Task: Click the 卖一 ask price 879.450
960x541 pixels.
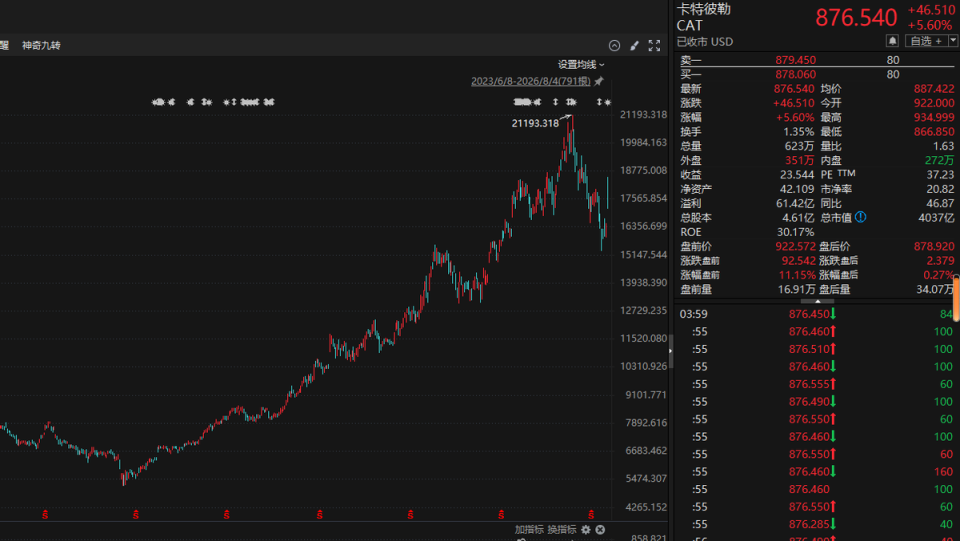Action: (795, 60)
